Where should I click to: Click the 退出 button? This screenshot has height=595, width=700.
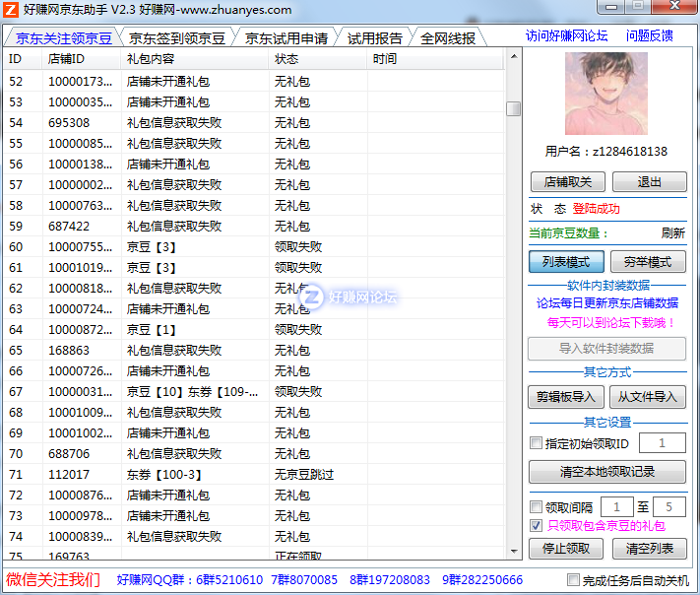[x=649, y=182]
